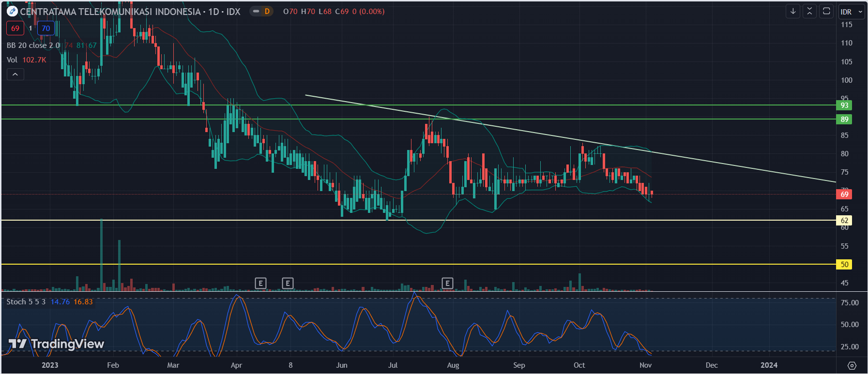Image resolution: width=868 pixels, height=374 pixels.
Task: Click the Centratama symbol logo icon
Action: tap(12, 11)
